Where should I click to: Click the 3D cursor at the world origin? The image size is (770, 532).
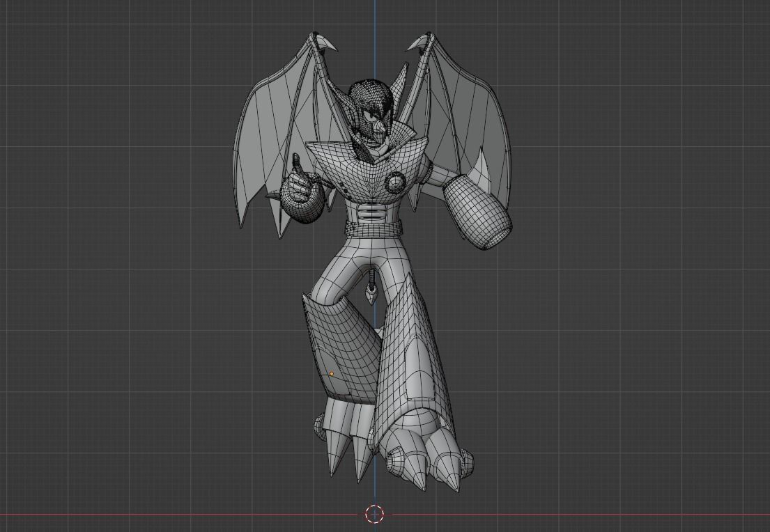click(x=375, y=514)
